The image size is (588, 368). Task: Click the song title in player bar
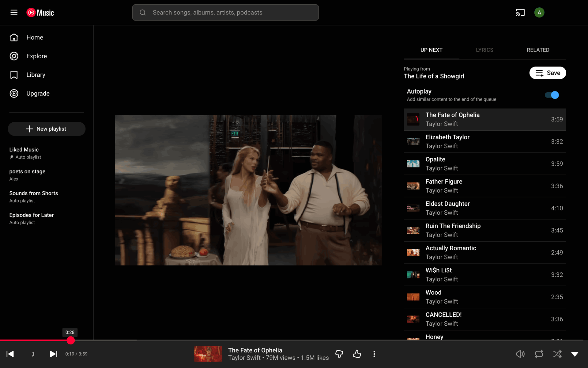[x=255, y=350]
